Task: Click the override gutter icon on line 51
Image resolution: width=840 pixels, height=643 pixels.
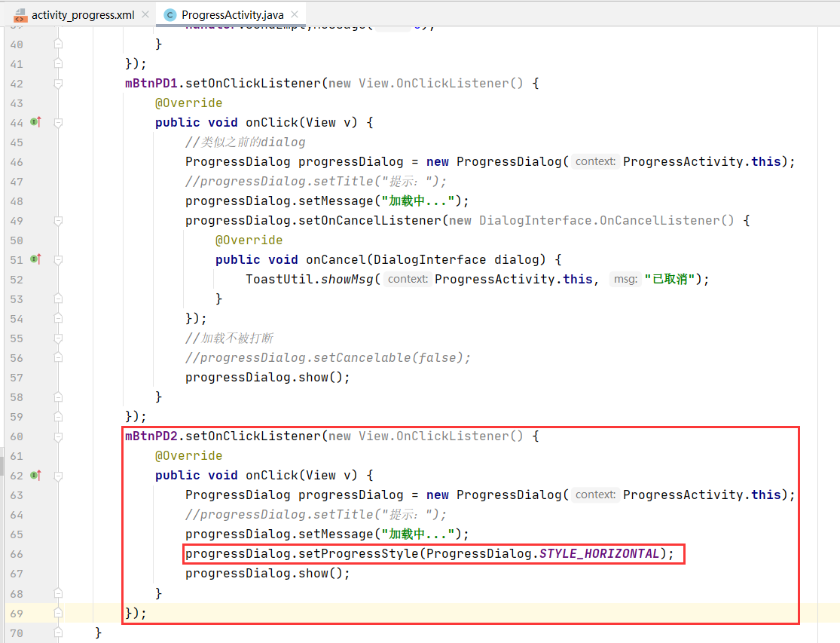Action: click(35, 259)
